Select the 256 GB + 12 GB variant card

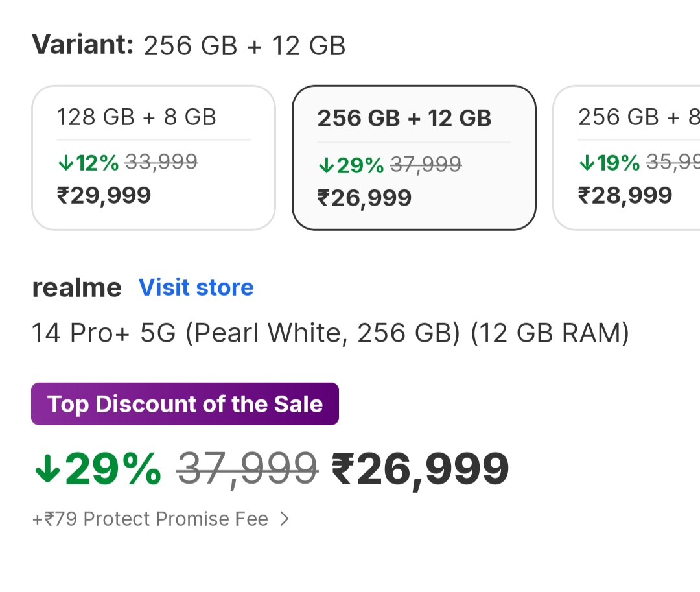(414, 158)
